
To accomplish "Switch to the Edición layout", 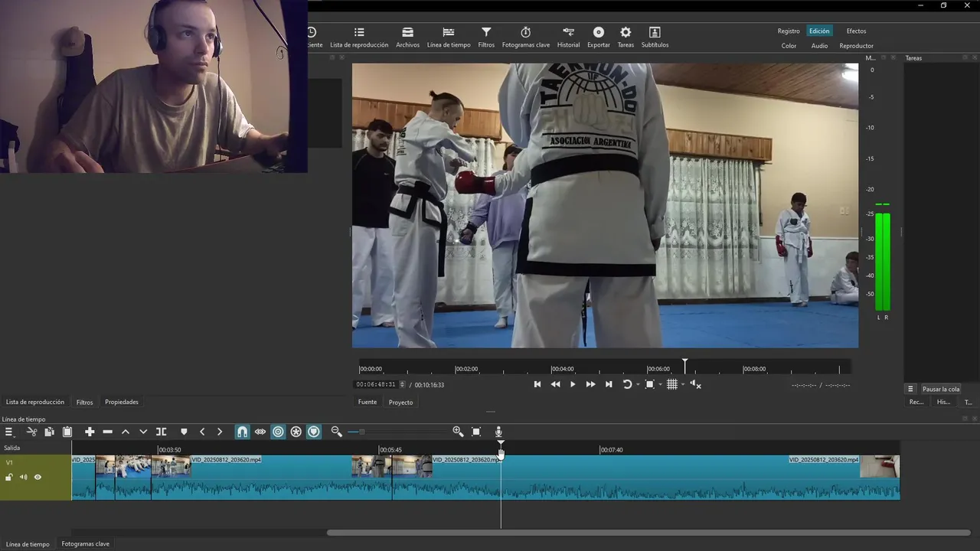I will pos(819,31).
